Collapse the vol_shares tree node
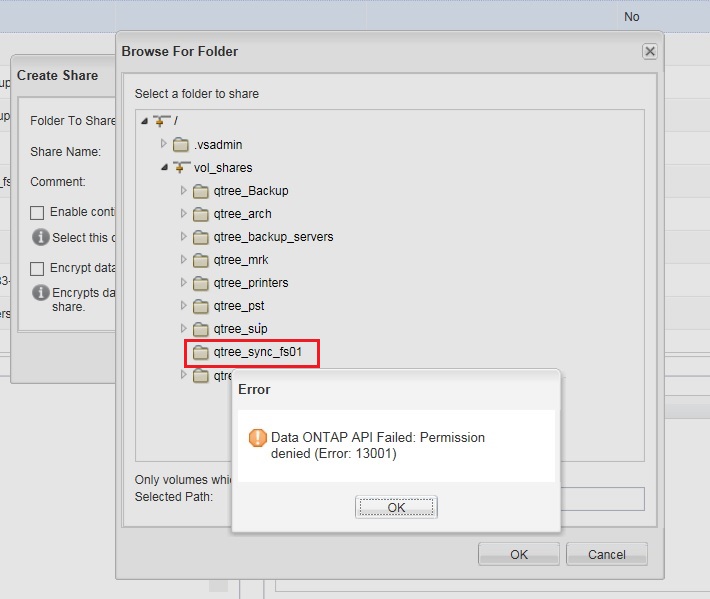The height and width of the screenshot is (599, 710). pos(163,168)
